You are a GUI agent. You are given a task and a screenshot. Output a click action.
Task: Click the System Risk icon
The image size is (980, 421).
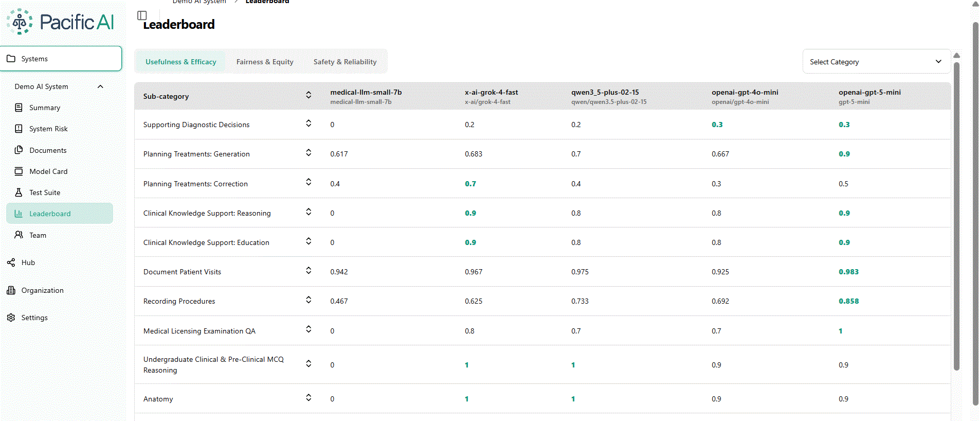click(x=19, y=129)
